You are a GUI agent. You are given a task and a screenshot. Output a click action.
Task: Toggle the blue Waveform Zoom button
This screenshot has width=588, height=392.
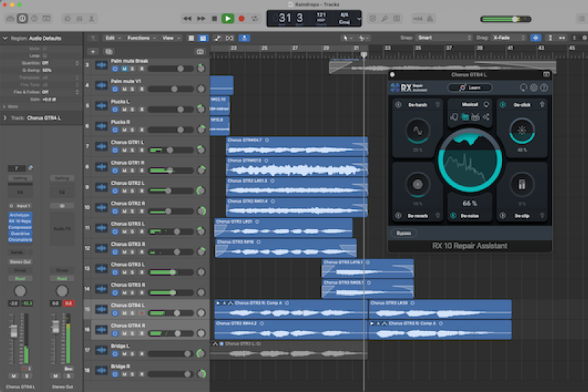[535, 38]
